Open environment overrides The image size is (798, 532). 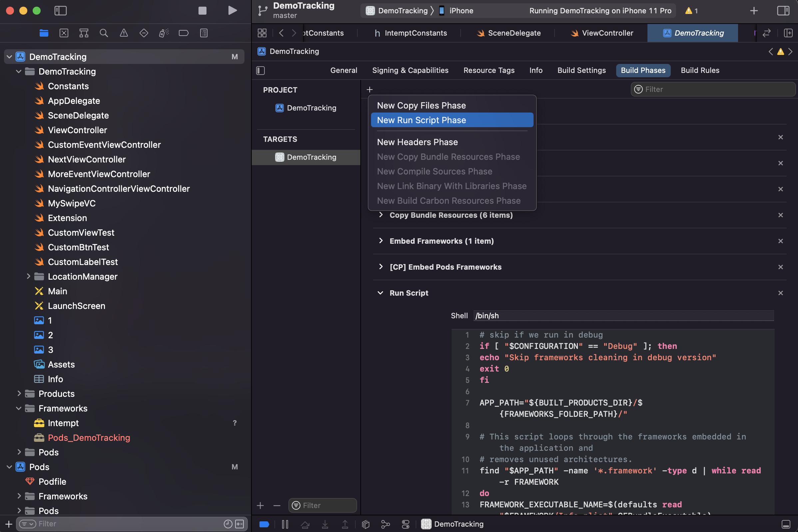tap(405, 524)
